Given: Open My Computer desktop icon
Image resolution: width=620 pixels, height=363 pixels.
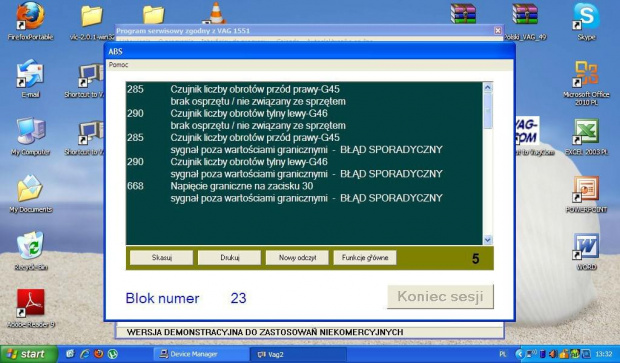Looking at the screenshot, I should click(30, 136).
